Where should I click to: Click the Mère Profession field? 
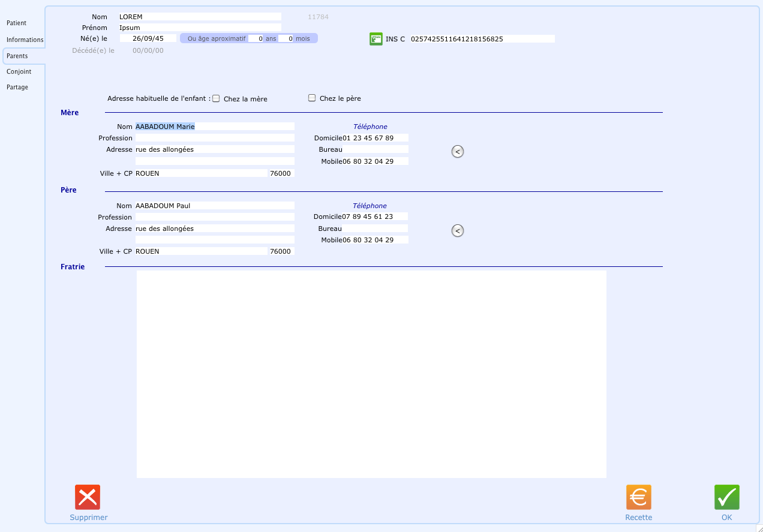pos(215,138)
